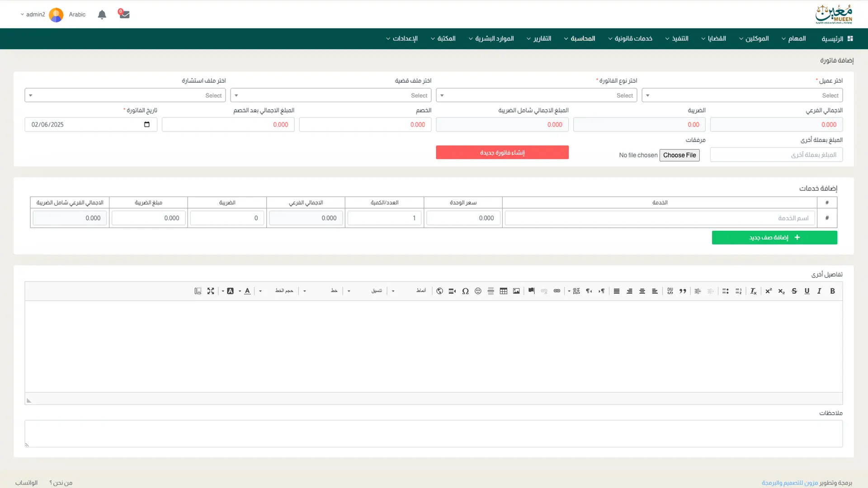The height and width of the screenshot is (488, 868).
Task: Apply italic formatting in editor
Action: (819, 291)
